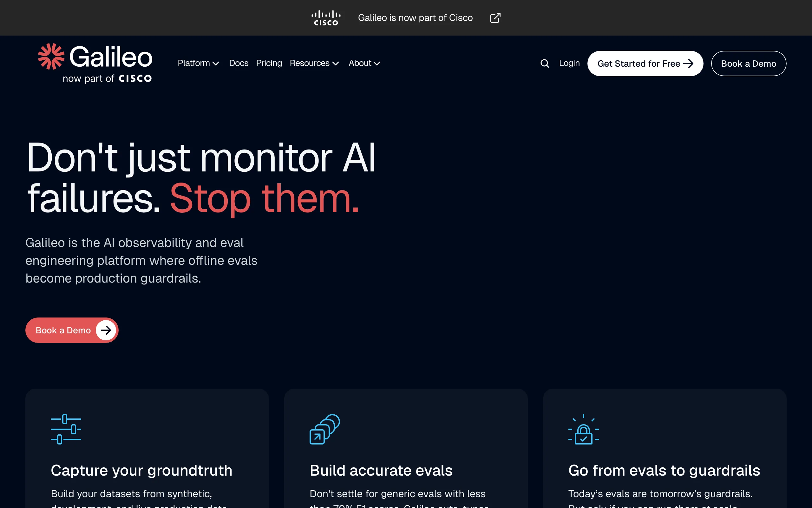Viewport: 812px width, 508px height.
Task: Click the stacked squares icon above Build accurate evals
Action: [x=324, y=429]
